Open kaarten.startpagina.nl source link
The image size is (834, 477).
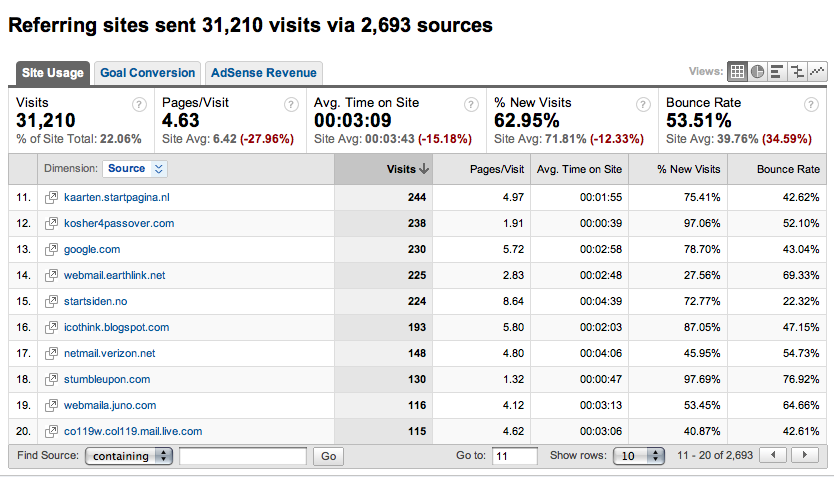click(x=117, y=197)
